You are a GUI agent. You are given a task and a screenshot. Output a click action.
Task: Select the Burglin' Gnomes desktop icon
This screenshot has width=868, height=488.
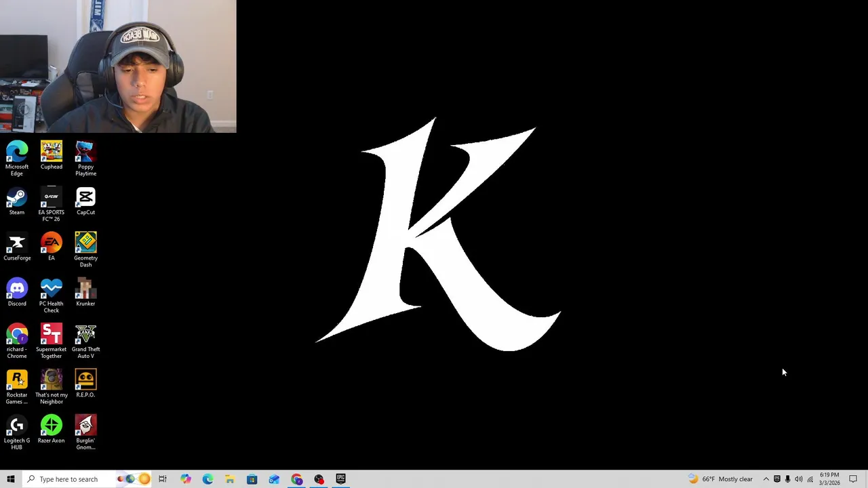(x=85, y=432)
